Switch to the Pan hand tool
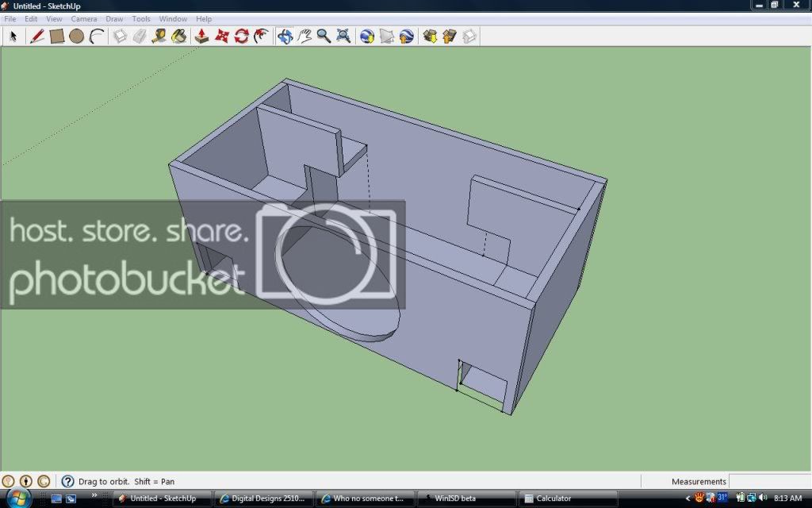 pos(304,37)
